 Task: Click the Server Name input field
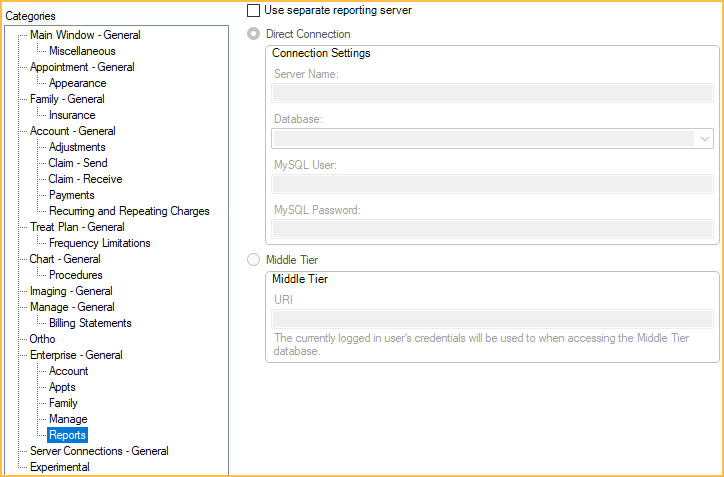[x=492, y=95]
